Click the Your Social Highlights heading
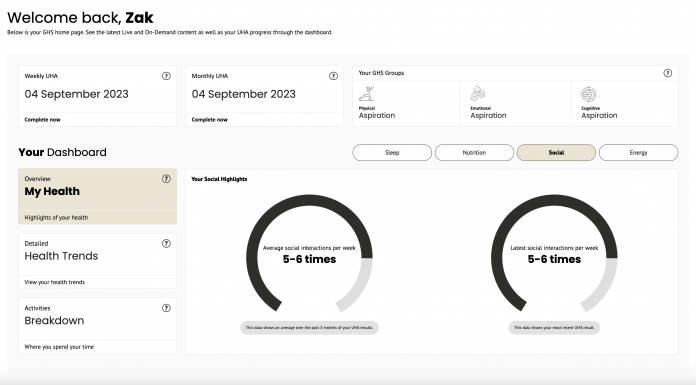The image size is (696, 385). 219,179
